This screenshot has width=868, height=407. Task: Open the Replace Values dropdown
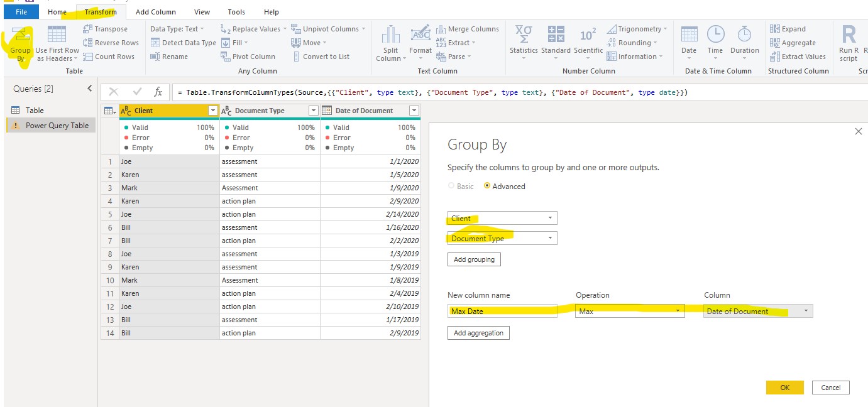[x=253, y=29]
